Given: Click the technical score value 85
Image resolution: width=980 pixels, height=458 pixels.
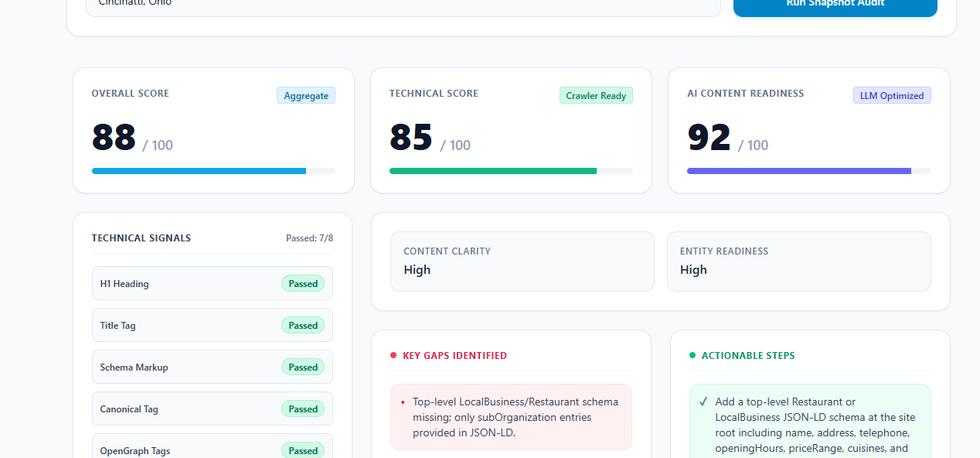Looking at the screenshot, I should pos(411,138).
